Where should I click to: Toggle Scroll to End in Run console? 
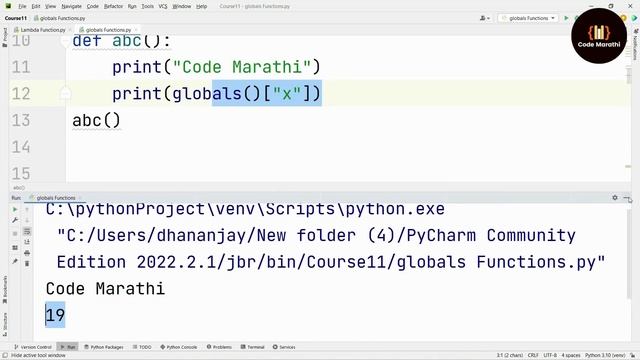tap(27, 242)
